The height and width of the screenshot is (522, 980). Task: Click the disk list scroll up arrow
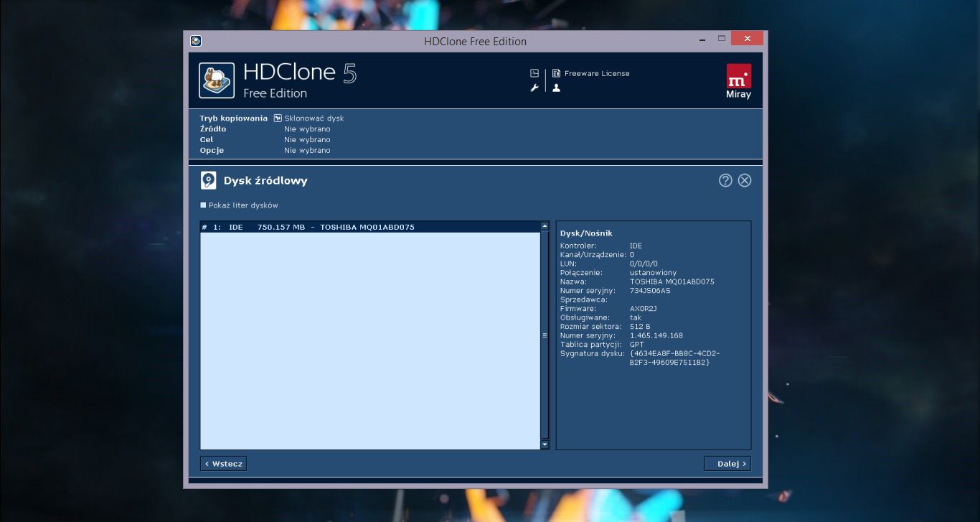545,226
